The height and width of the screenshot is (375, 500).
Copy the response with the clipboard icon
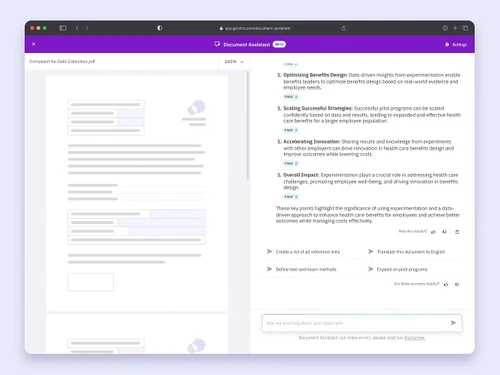pyautogui.click(x=457, y=232)
